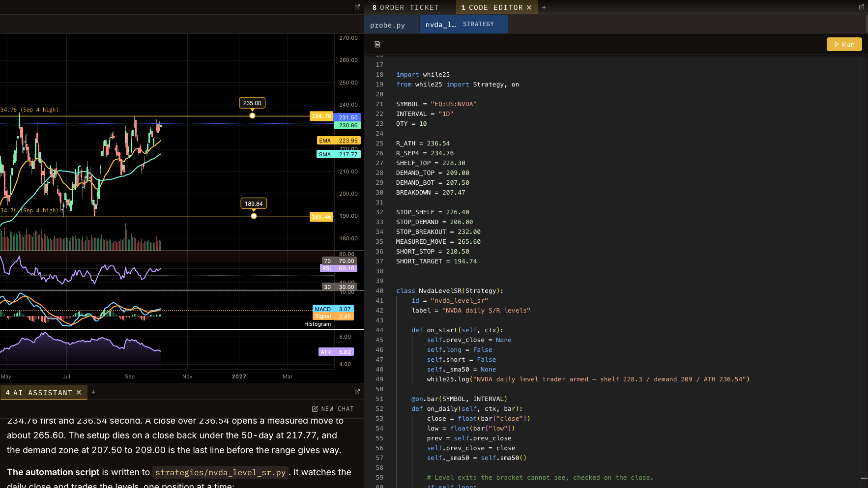This screenshot has width=868, height=488.
Task: Select the Histogram label
Action: click(318, 324)
